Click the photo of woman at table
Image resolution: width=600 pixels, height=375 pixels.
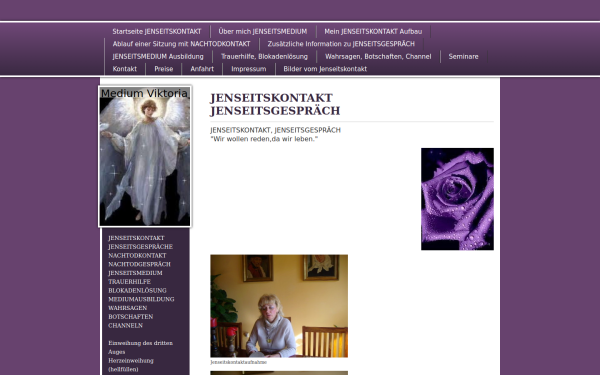point(279,306)
